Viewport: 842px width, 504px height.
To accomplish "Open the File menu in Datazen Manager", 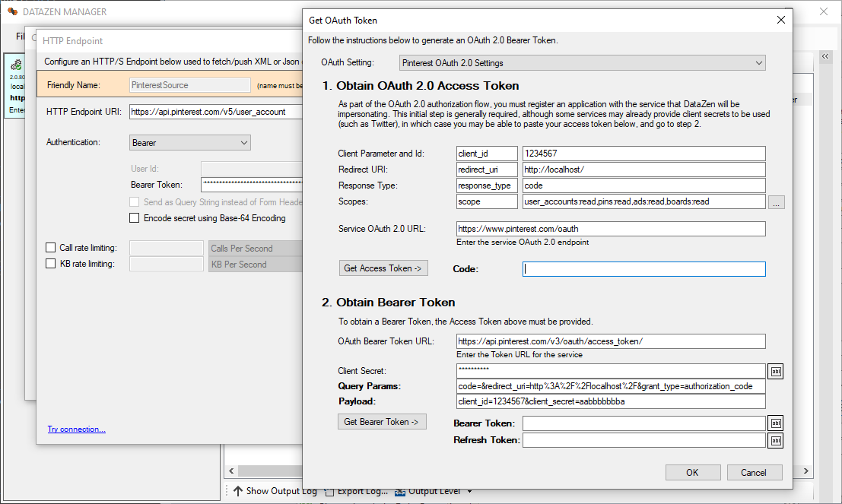I will [21, 36].
